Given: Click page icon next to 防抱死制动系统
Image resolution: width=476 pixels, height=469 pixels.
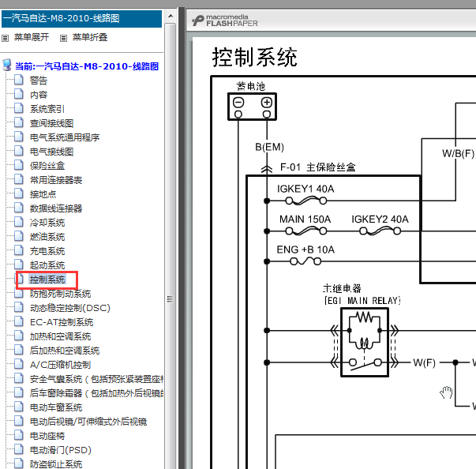Looking at the screenshot, I should [x=19, y=293].
